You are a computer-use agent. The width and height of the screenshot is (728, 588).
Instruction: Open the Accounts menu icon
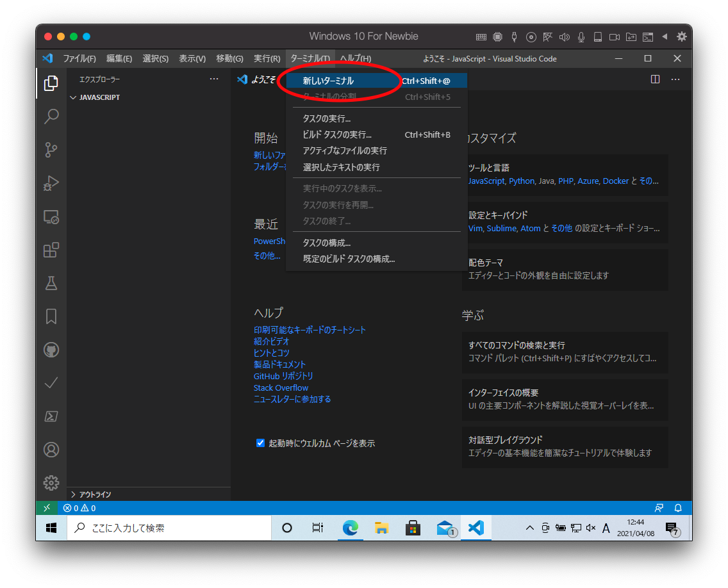pyautogui.click(x=51, y=450)
